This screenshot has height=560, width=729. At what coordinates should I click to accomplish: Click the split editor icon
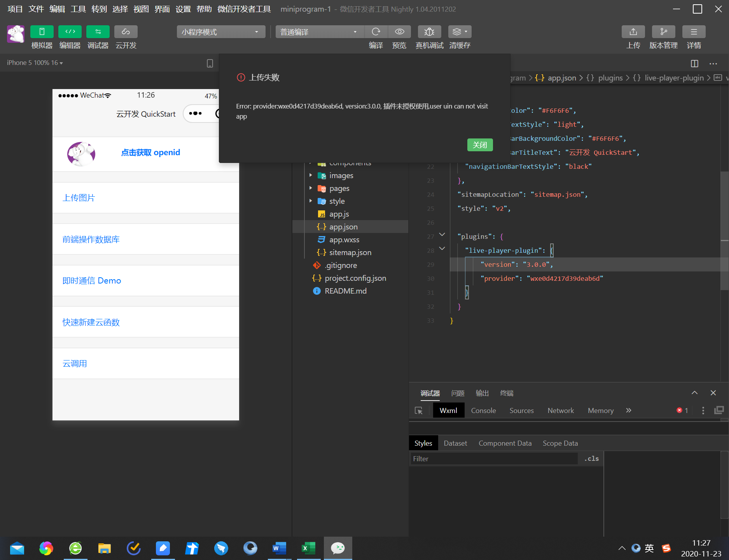(694, 63)
